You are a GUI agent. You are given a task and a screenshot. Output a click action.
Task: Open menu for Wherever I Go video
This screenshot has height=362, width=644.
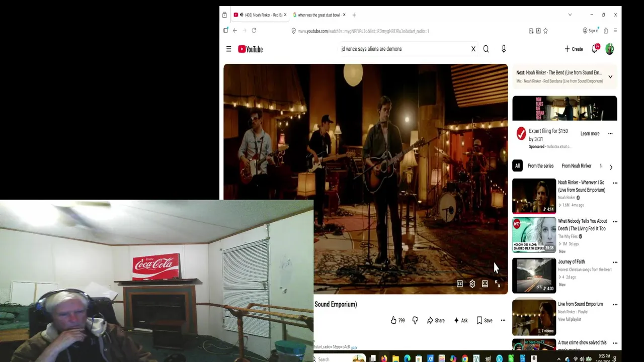(615, 183)
